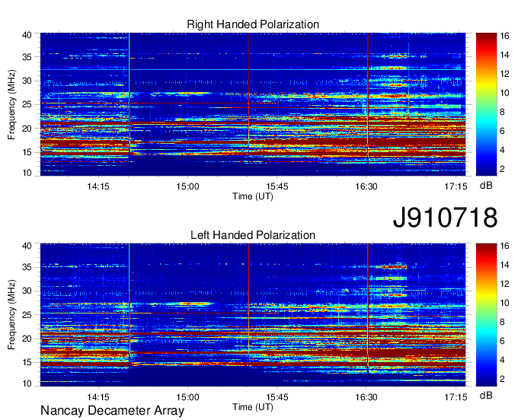Viewport: 518px width, 420px height.
Task: Select 25 MHz tick of Left Handed plot
Action: pyautogui.click(x=27, y=315)
